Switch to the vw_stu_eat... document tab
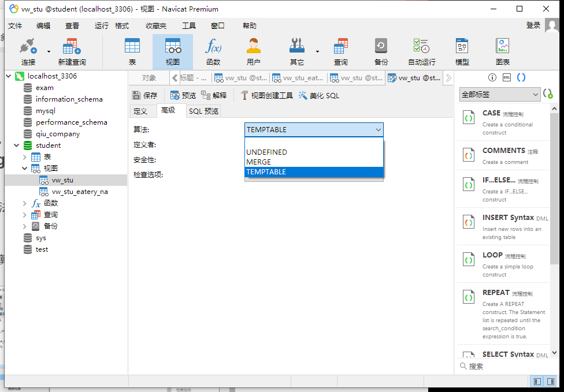Image resolution: width=564 pixels, height=392 pixels. [298, 77]
